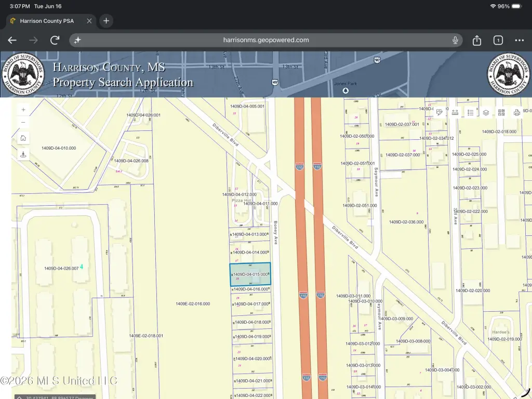
Task: Reset map to home extent
Action: tap(23, 138)
